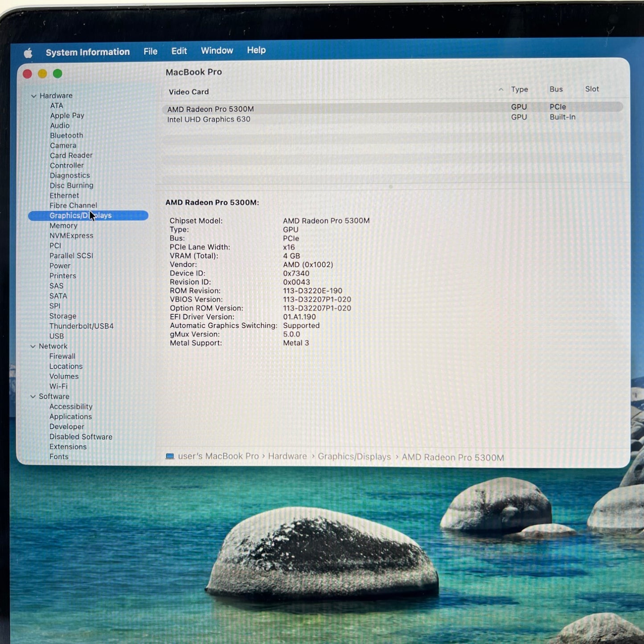Select Developer under Software

[x=67, y=427]
